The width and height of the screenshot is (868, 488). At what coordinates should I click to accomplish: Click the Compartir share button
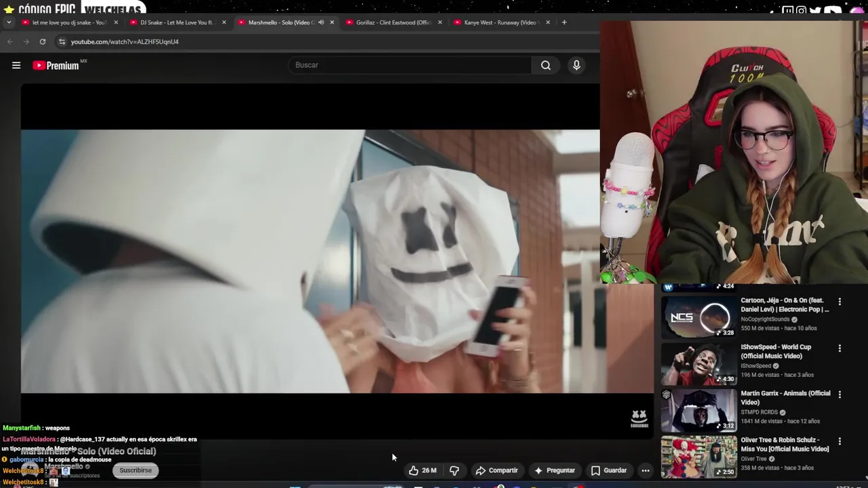(496, 470)
